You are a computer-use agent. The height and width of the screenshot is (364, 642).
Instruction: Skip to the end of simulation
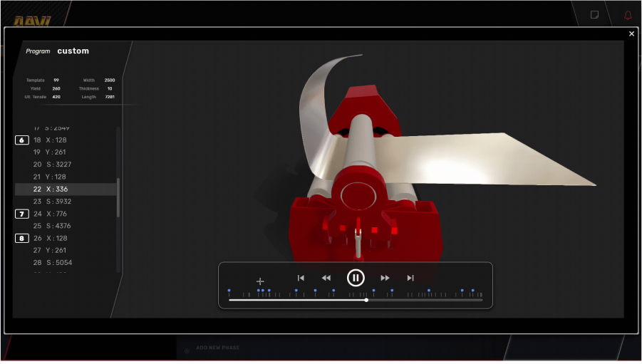click(410, 278)
